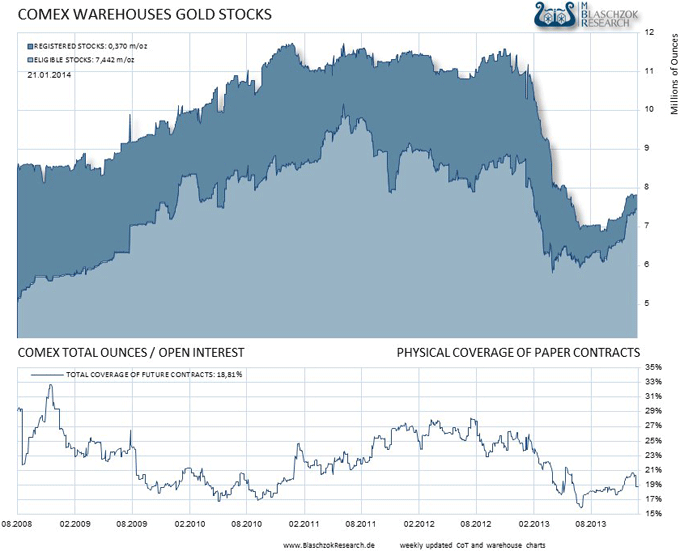This screenshot has width=680, height=551.
Task: Click the 9 value on the y-axis
Action: (x=647, y=148)
